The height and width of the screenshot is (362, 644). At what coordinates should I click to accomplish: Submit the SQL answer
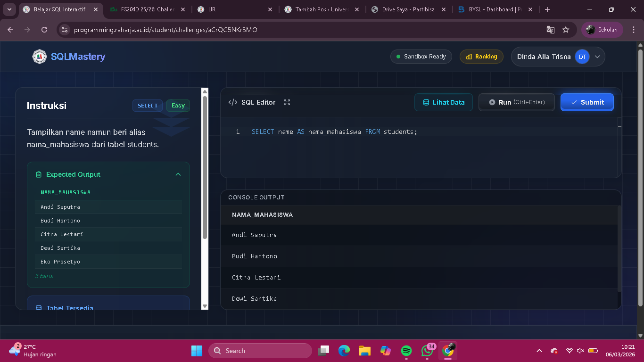pyautogui.click(x=587, y=102)
